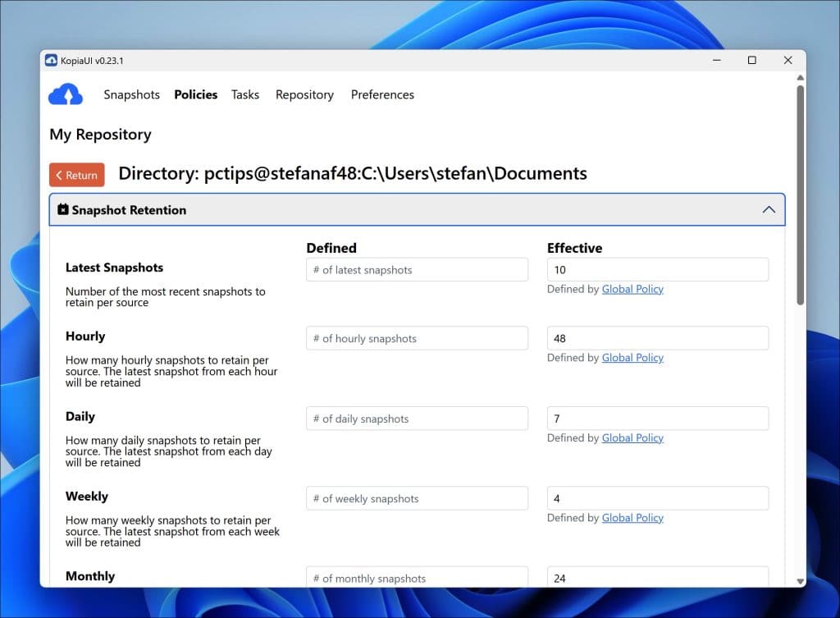
Task: Click the effective hourly value 48
Action: click(x=658, y=338)
